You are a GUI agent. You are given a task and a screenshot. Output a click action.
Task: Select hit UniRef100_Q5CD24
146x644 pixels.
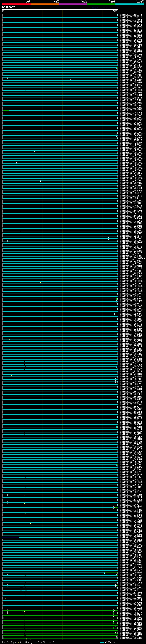click(x=131, y=608)
